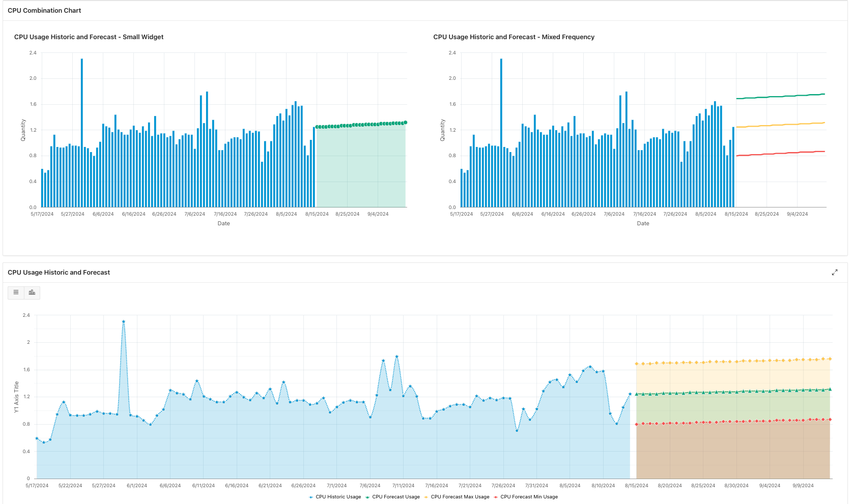Click the green shaded forecast area in Small Widget
Image resolution: width=851 pixels, height=504 pixels.
[361, 168]
